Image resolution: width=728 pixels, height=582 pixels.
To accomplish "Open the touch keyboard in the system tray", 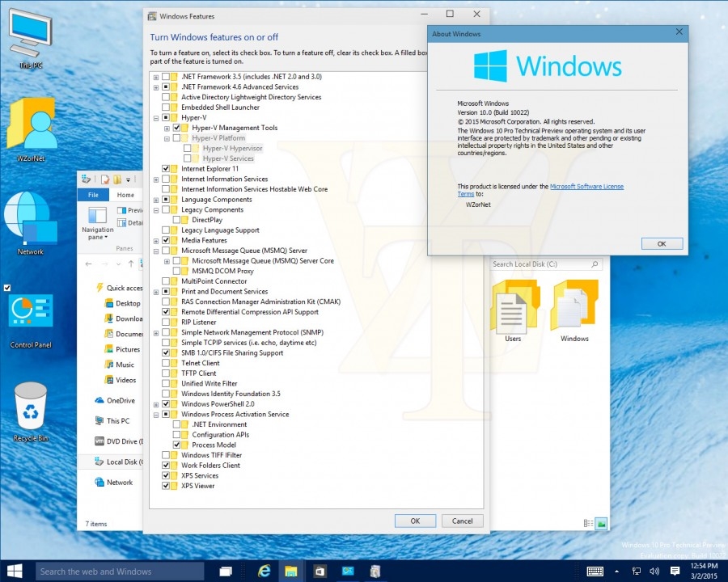I will point(597,571).
